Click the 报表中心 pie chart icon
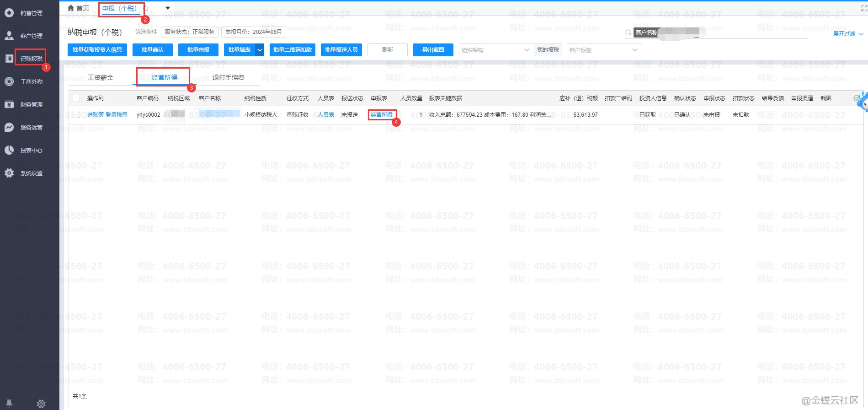This screenshot has width=868, height=410. click(9, 150)
